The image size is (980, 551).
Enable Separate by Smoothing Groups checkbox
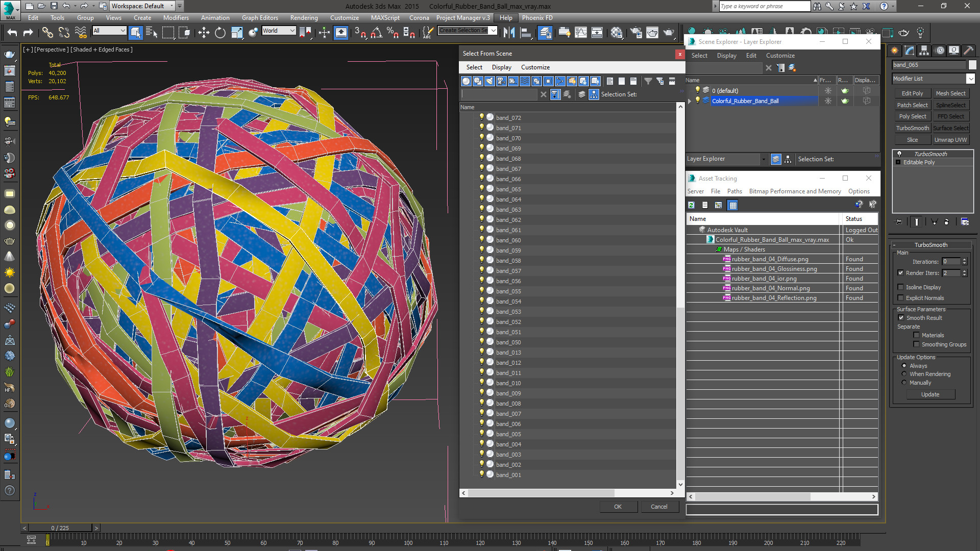tap(916, 344)
